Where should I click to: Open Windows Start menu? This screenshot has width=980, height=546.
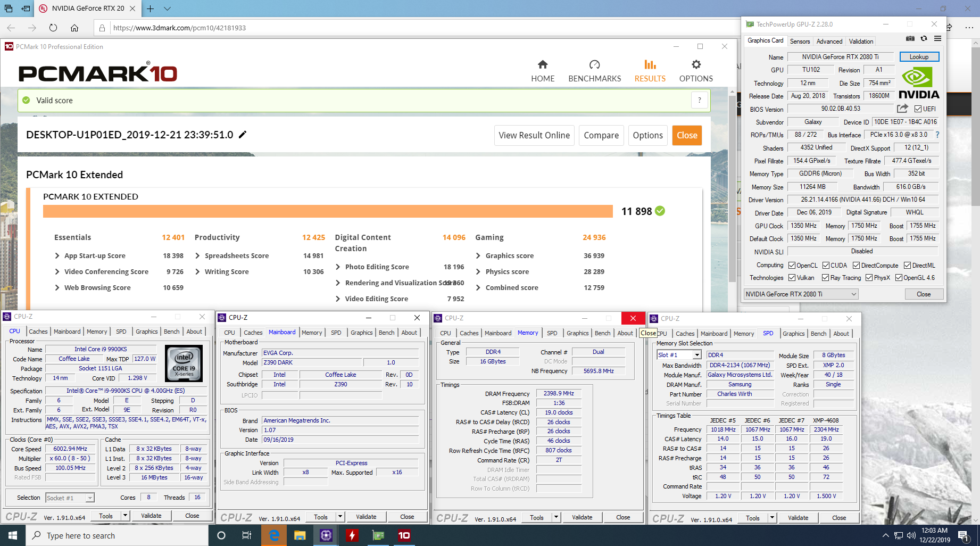(13, 535)
